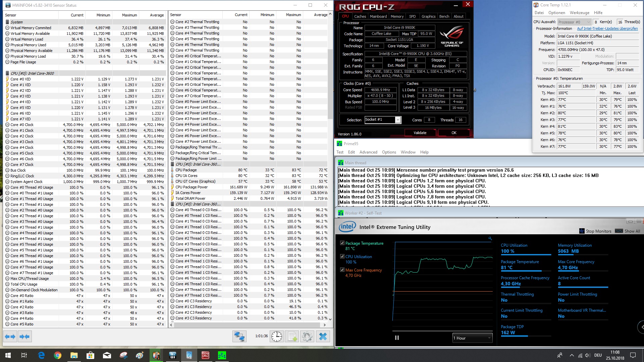Viewport: 644px width, 362px height.
Task: Open CPU-Z Bench tab
Action: pyautogui.click(x=444, y=16)
